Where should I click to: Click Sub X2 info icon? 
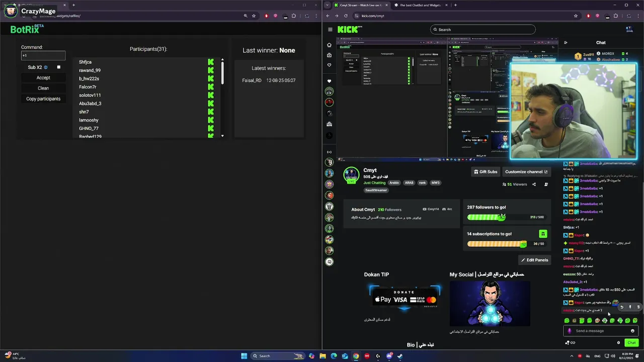click(x=45, y=67)
